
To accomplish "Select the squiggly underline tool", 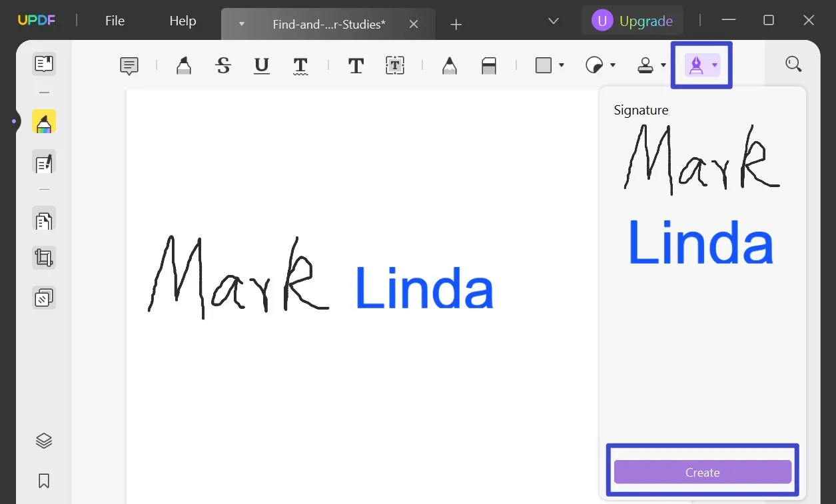I will pyautogui.click(x=300, y=65).
